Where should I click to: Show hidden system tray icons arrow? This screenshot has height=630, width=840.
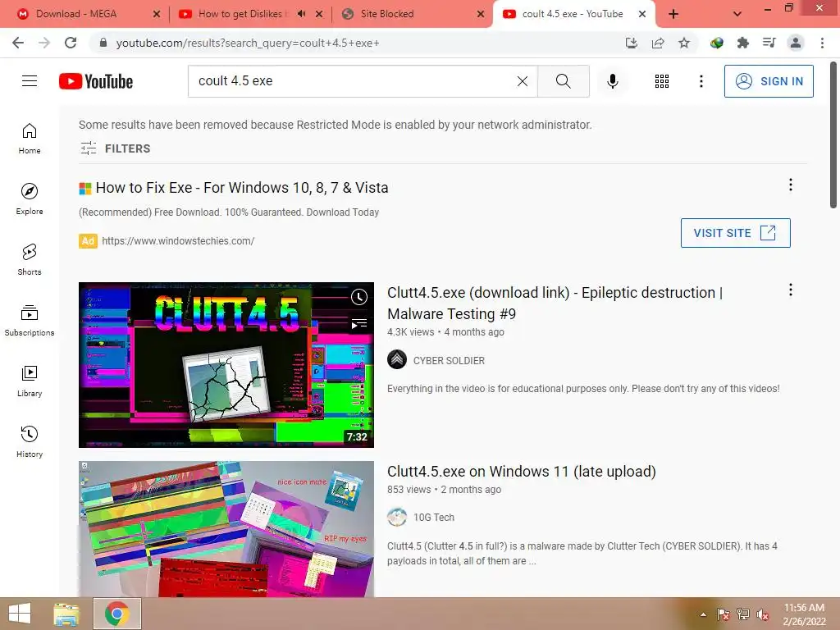coord(703,614)
